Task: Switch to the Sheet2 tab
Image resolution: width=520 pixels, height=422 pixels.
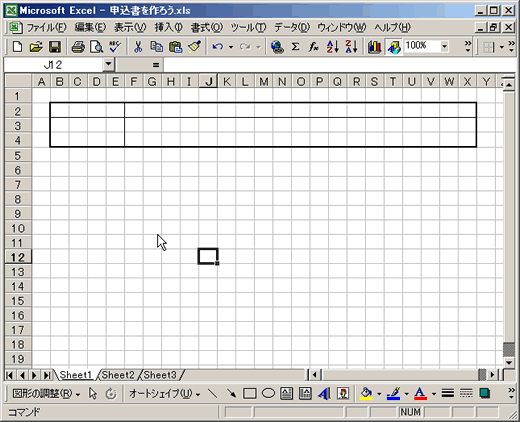Action: (118, 375)
